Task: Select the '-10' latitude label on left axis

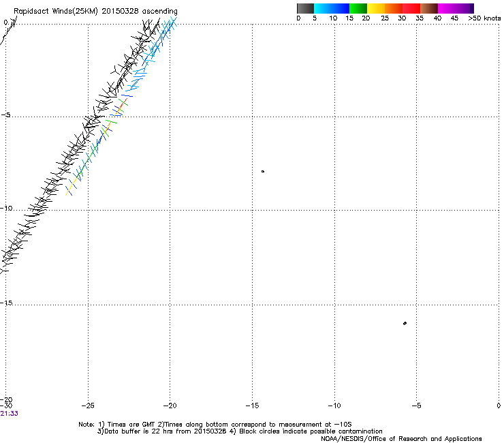Action: coord(6,208)
